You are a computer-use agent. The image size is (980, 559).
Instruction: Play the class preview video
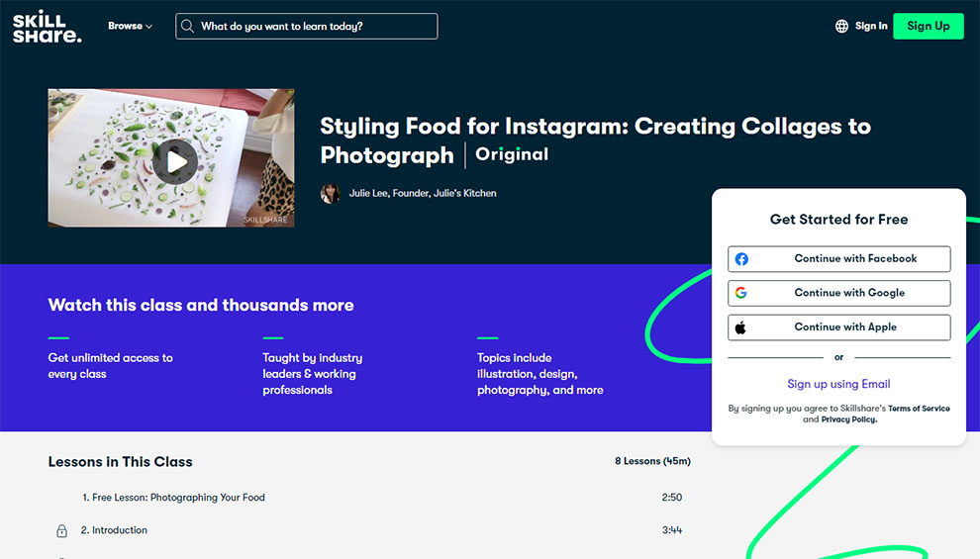pos(175,162)
